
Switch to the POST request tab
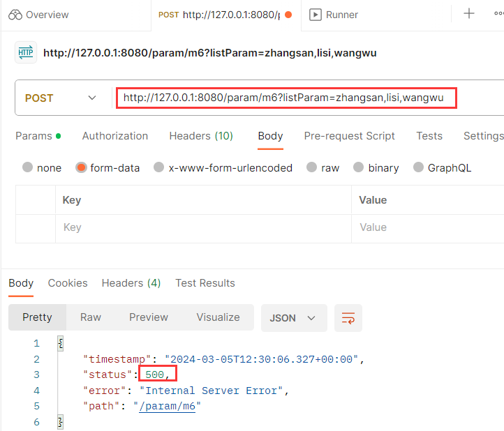pyautogui.click(x=225, y=15)
